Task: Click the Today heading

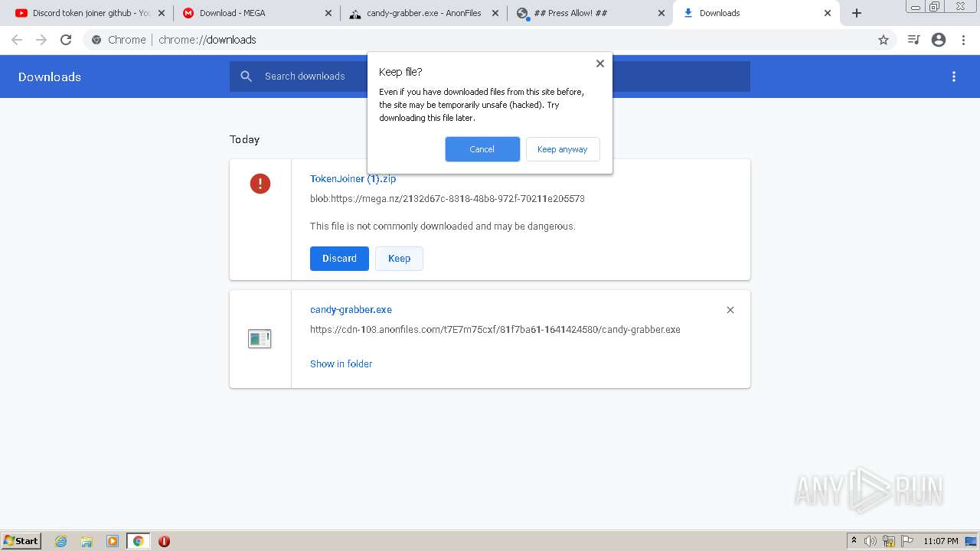Action: point(245,139)
